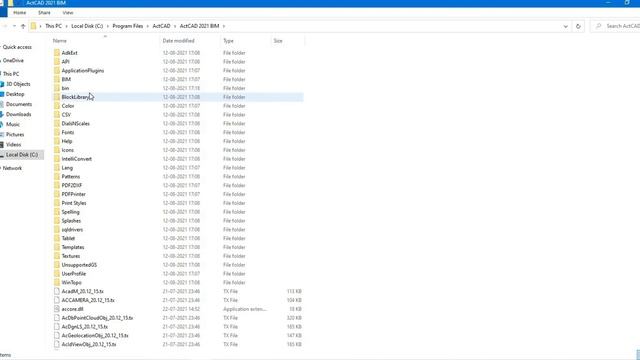The width and height of the screenshot is (640, 360).
Task: Select the ACCAMERA_20.12_15.tx file name
Action: coord(88,300)
